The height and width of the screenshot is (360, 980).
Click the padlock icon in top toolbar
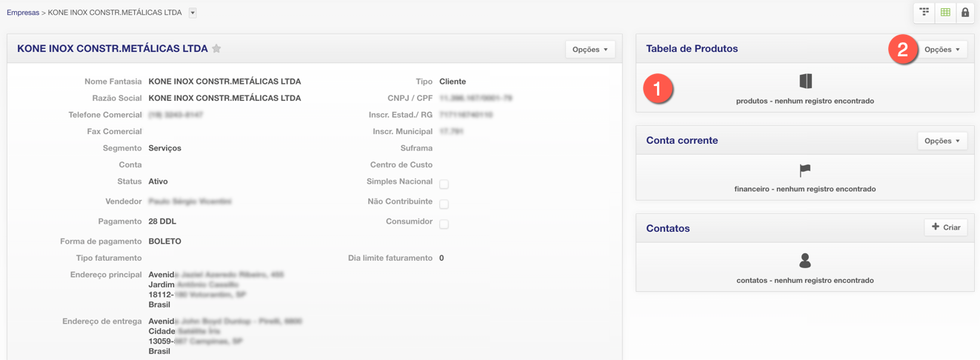[965, 12]
